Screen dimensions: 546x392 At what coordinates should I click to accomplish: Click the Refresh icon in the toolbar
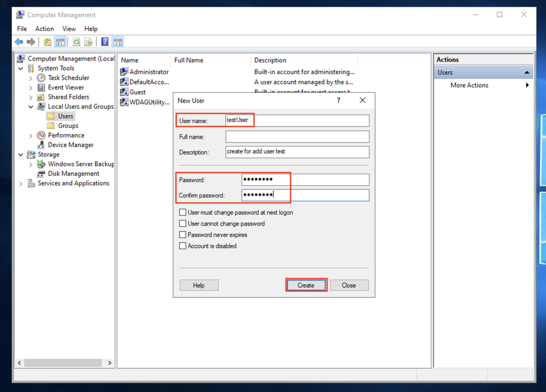(76, 42)
